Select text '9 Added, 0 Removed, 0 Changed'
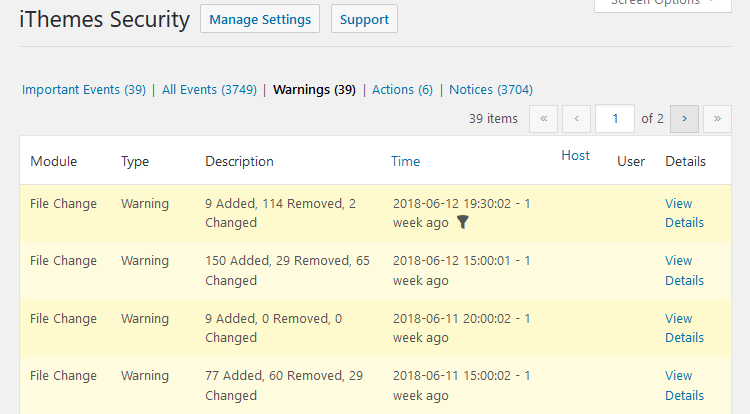 point(274,328)
